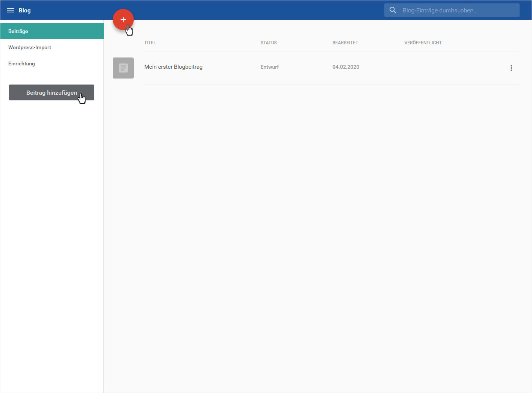532x393 pixels.
Task: Click the BEARBEITET column header
Action: click(345, 43)
